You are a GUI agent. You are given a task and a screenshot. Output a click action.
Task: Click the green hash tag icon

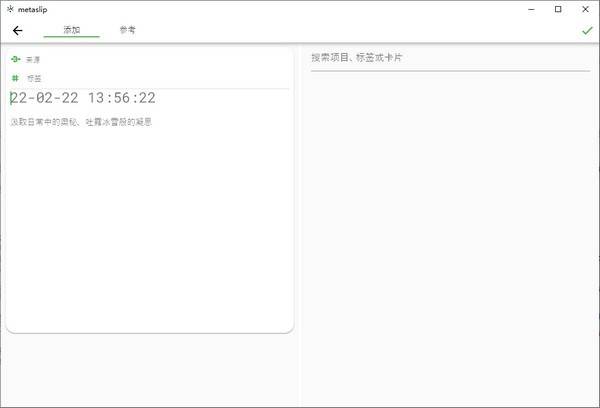15,78
